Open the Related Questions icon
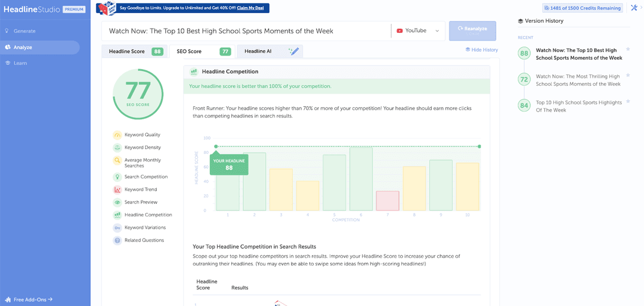The image size is (644, 306). (117, 240)
